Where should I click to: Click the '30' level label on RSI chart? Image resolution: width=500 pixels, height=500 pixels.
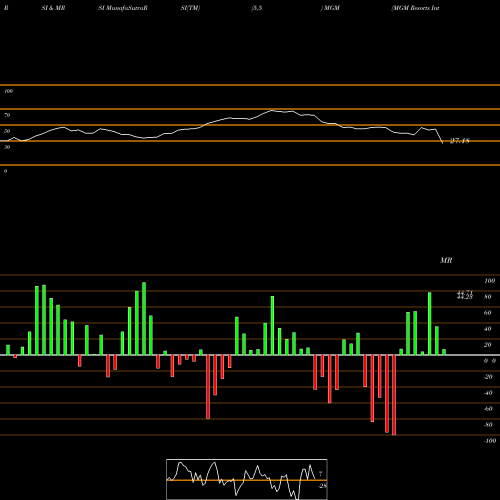point(7,147)
